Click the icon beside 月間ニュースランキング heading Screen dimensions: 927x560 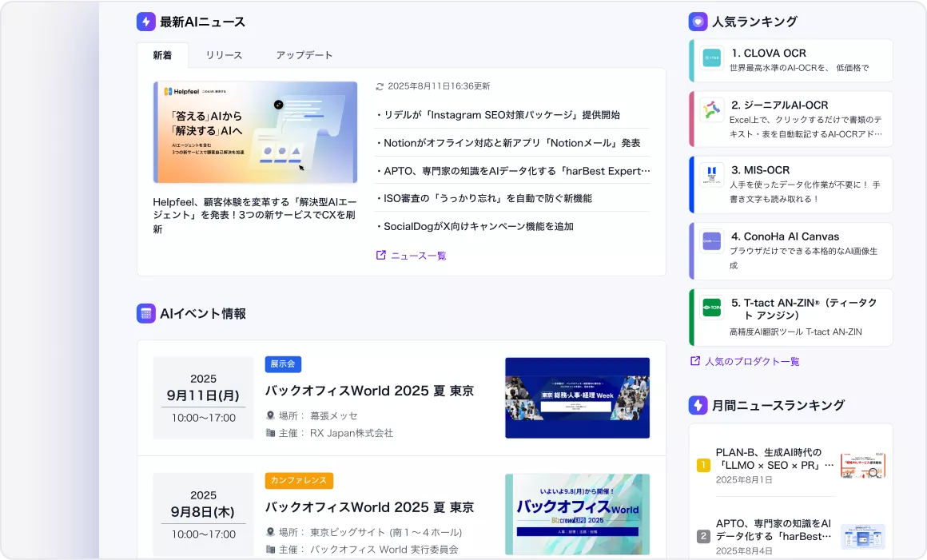tap(698, 405)
